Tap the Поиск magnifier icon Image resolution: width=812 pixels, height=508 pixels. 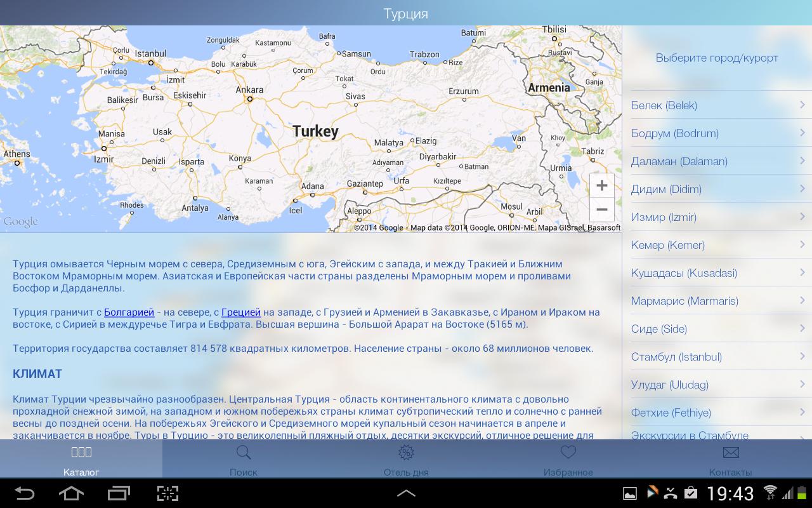[244, 452]
